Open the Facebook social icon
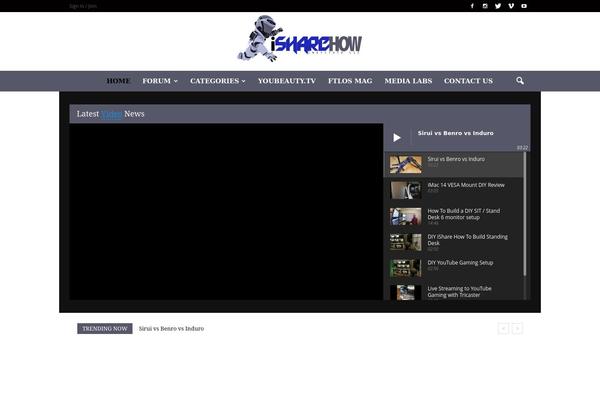The height and width of the screenshot is (400, 600). 472,6
